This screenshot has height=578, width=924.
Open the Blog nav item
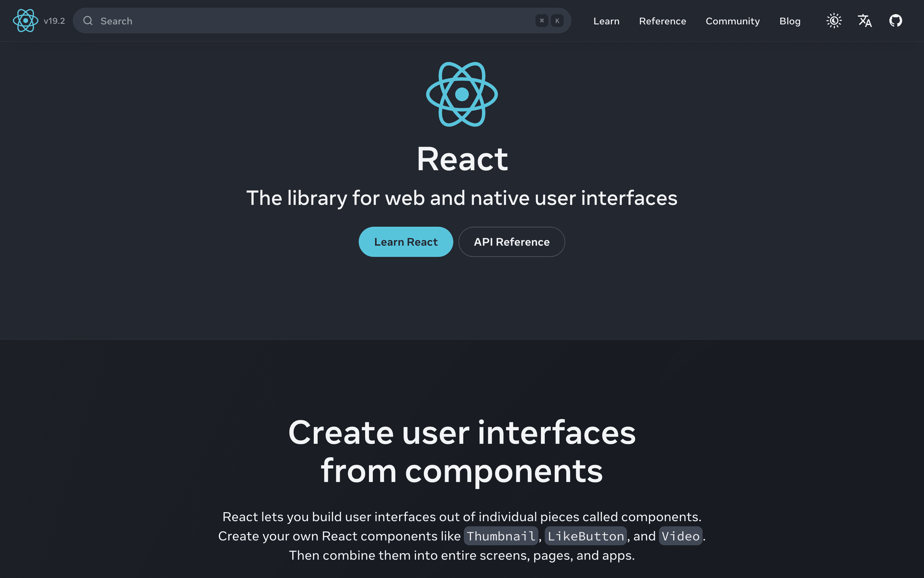pyautogui.click(x=790, y=21)
